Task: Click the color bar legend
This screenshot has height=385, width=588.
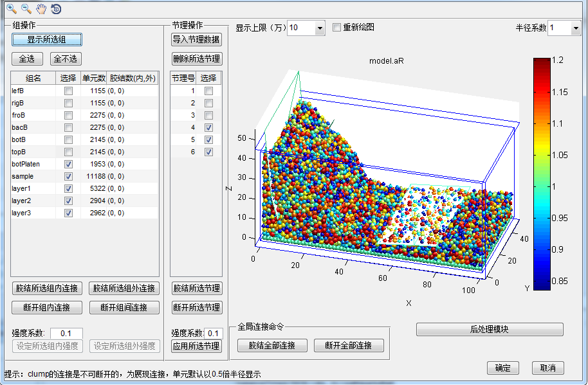Action: coord(542,174)
